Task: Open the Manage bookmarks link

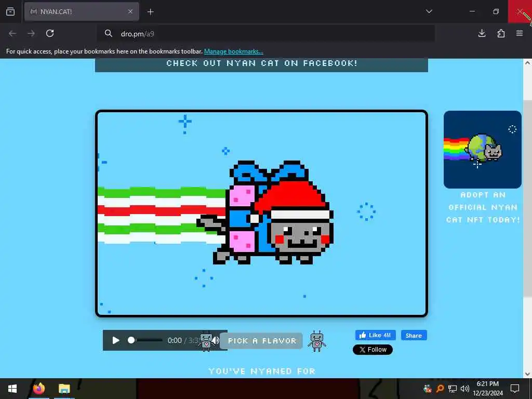Action: [233, 51]
